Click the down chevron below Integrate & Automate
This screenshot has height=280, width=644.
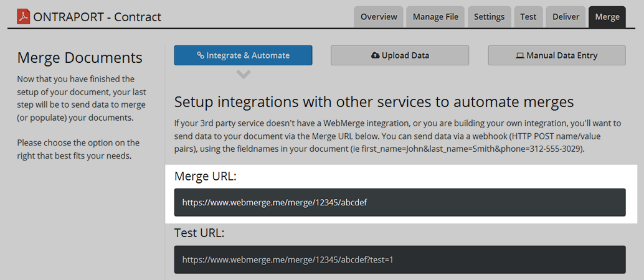244,74
